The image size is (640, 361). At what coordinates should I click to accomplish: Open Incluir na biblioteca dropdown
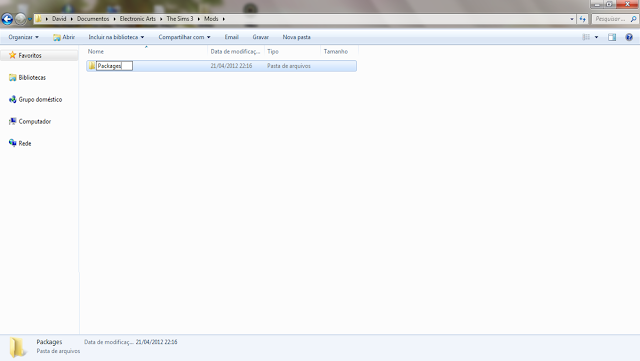coord(116,37)
